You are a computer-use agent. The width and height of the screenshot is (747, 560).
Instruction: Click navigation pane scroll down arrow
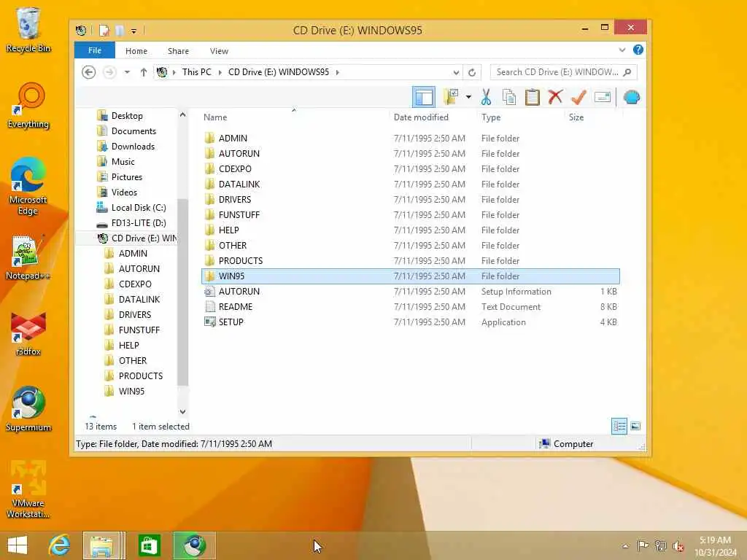[182, 412]
